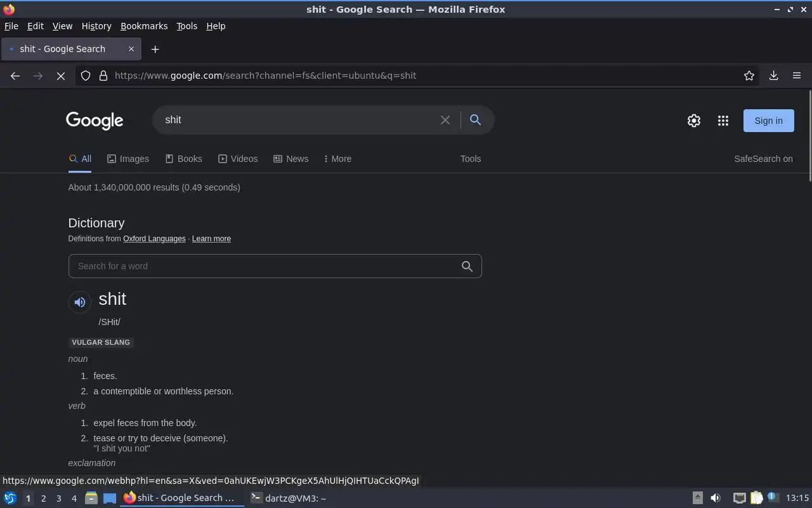
Task: Open a new browser tab
Action: pos(155,49)
